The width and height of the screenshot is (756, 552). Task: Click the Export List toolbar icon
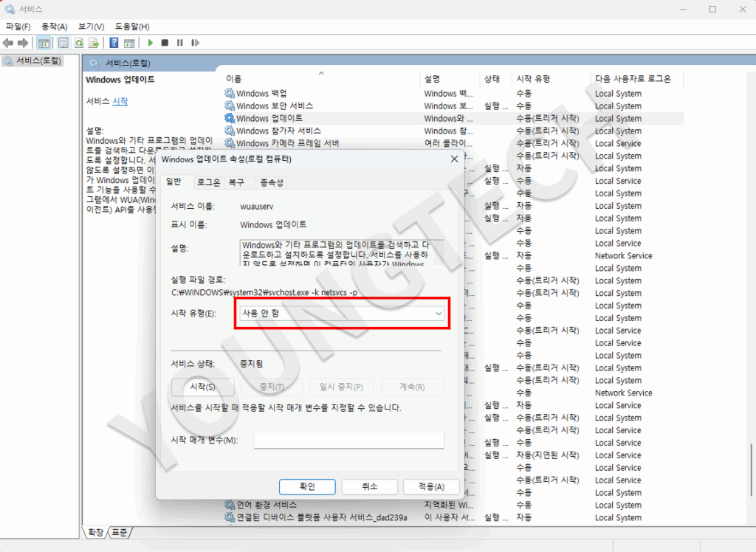click(94, 43)
